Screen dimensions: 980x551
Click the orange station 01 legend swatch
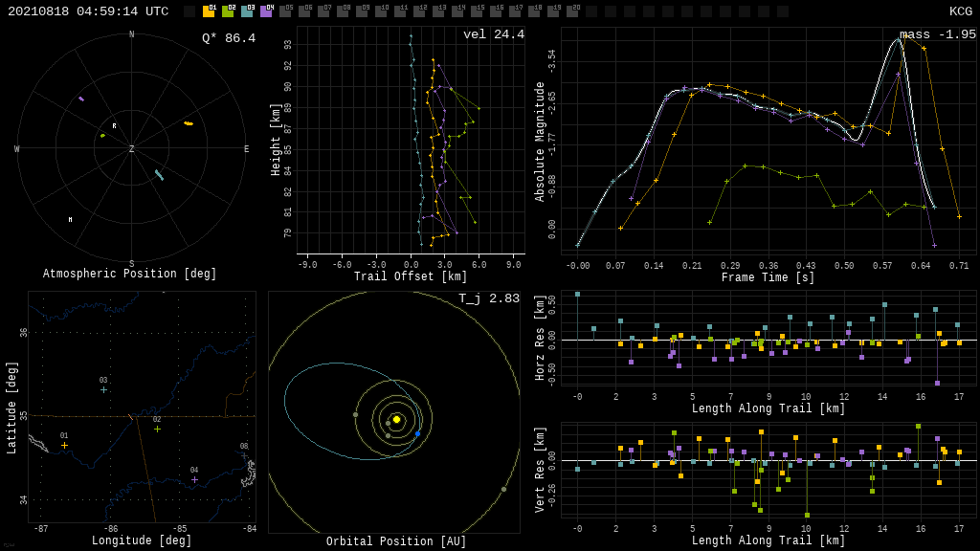click(x=209, y=11)
